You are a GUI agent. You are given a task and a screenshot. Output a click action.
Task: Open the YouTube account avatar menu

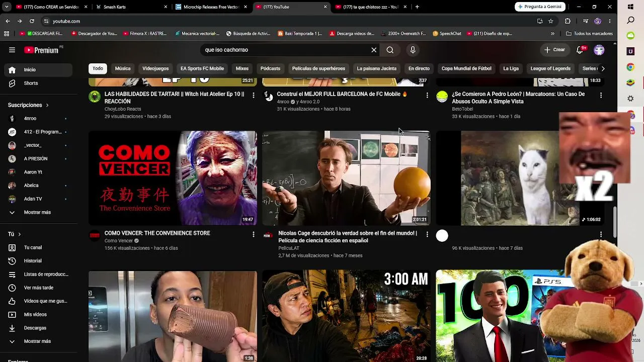tap(599, 50)
